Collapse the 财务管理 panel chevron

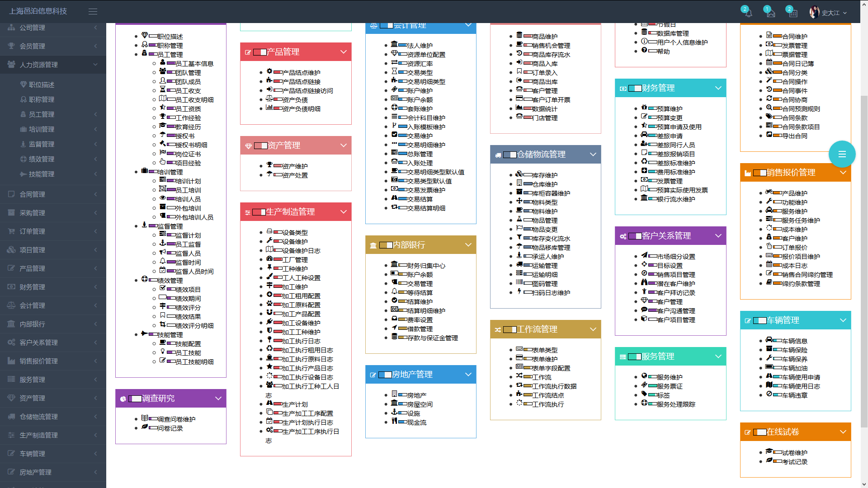(718, 88)
